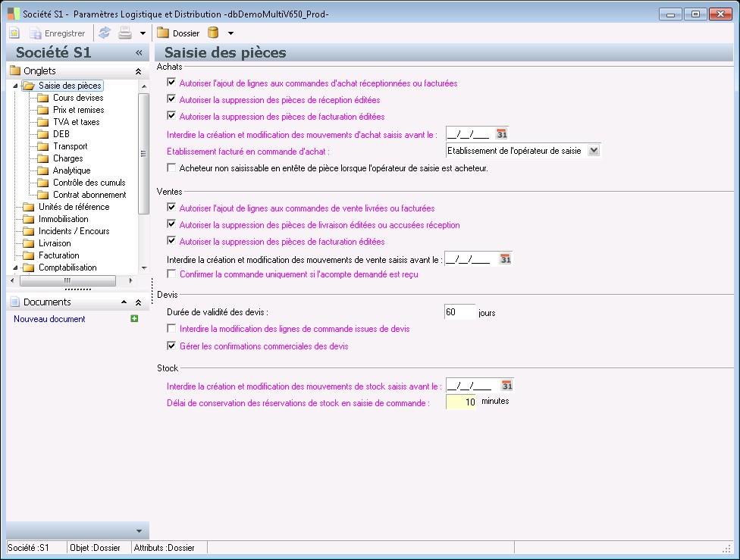Screen dimensions: 740x560
Task: Open the Analytique folder
Action: pyautogui.click(x=71, y=171)
